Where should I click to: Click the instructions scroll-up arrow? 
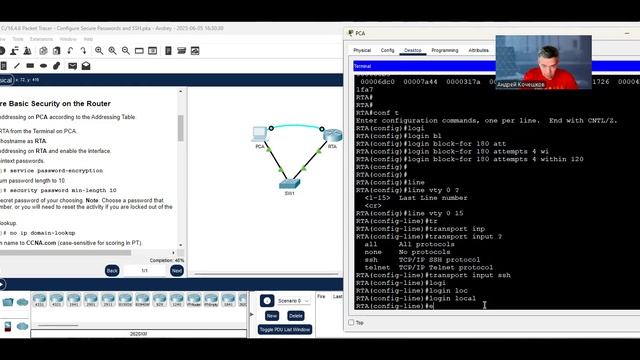coord(180,92)
